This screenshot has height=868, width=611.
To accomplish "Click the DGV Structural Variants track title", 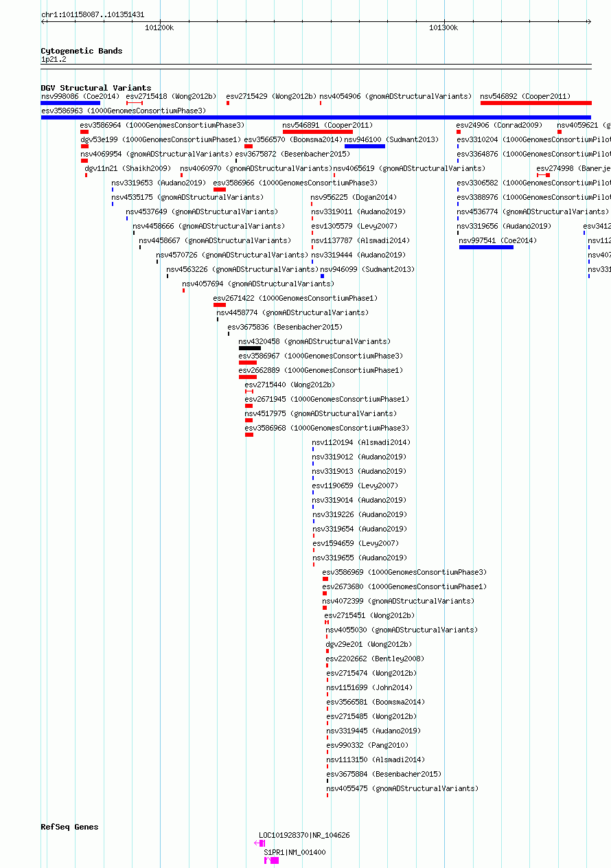I will click(96, 88).
